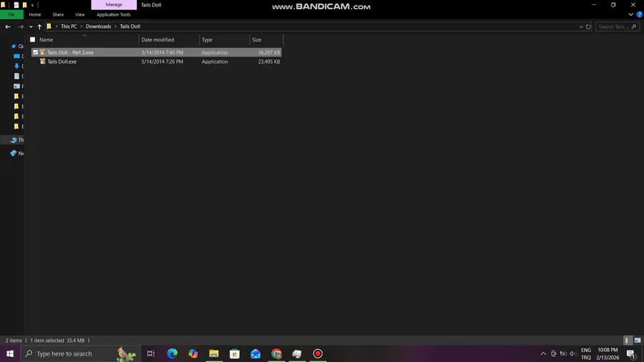
Task: Select the Tails Doll - Part 2.exe file name
Action: pos(70,52)
